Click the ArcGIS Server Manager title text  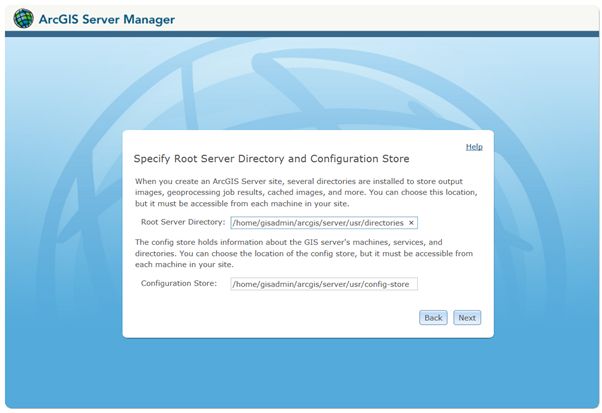(x=107, y=19)
